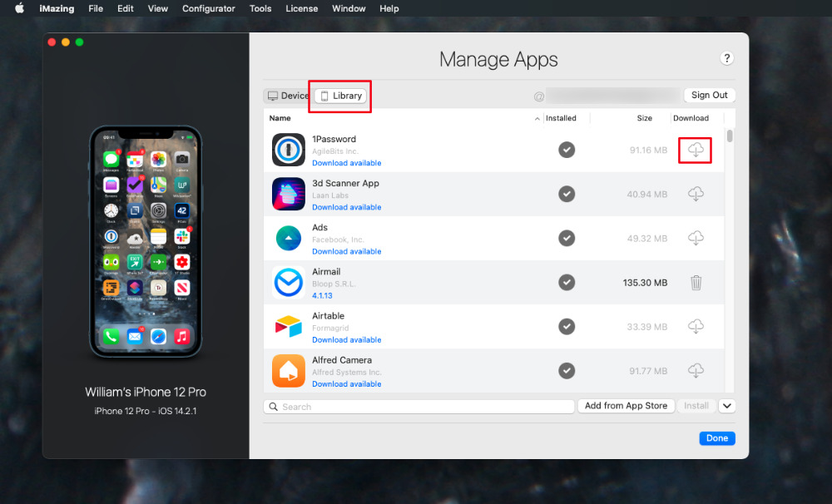The width and height of the screenshot is (832, 504).
Task: Click 1Password installed checkmark
Action: pos(566,150)
